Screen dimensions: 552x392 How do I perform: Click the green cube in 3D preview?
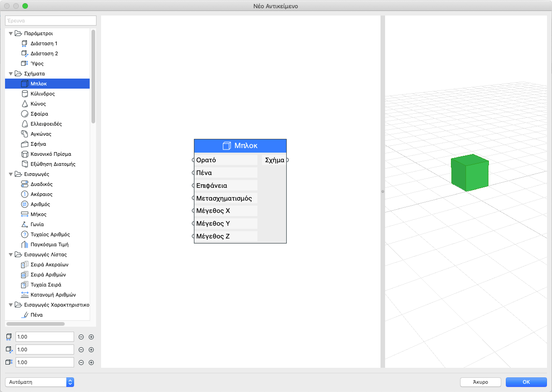[x=470, y=173]
